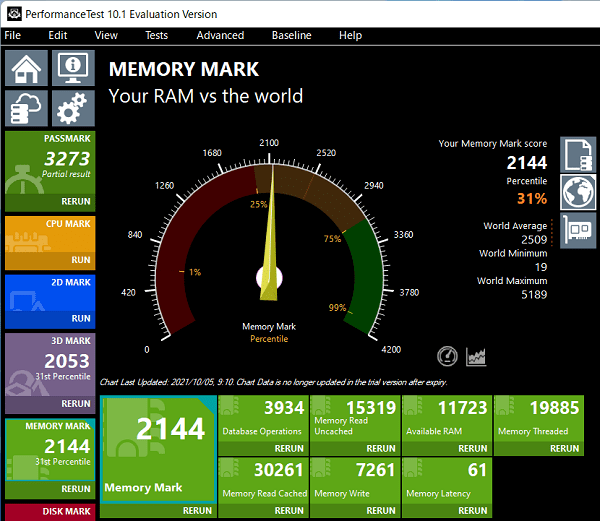The height and width of the screenshot is (521, 600).
Task: Select the Database Operations 3934 result tile
Action: (x=263, y=419)
